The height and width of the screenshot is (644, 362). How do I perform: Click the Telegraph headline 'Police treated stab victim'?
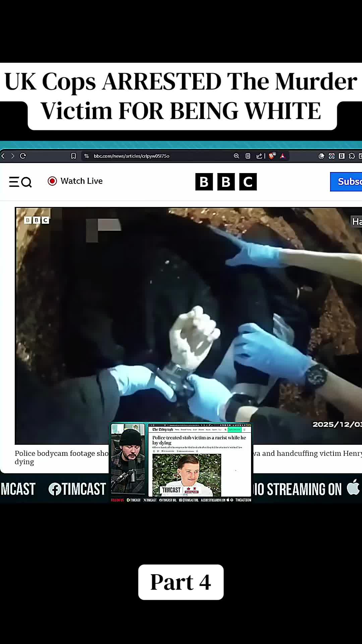pyautogui.click(x=199, y=440)
